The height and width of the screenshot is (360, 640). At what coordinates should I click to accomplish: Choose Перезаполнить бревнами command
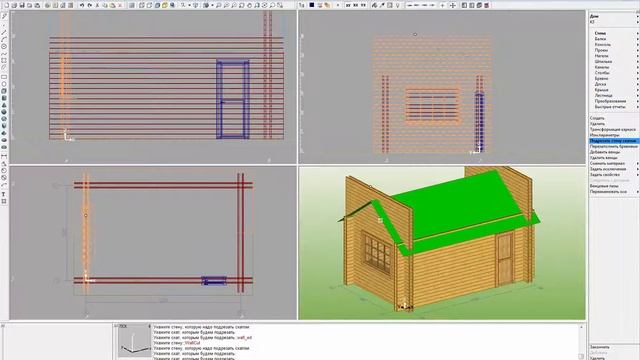click(613, 146)
